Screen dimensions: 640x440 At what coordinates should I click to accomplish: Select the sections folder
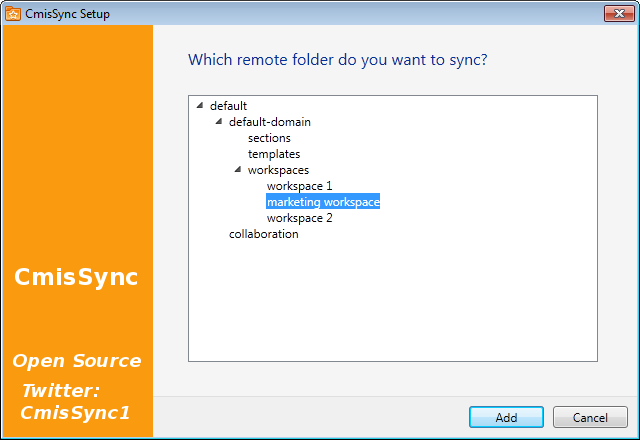point(269,138)
